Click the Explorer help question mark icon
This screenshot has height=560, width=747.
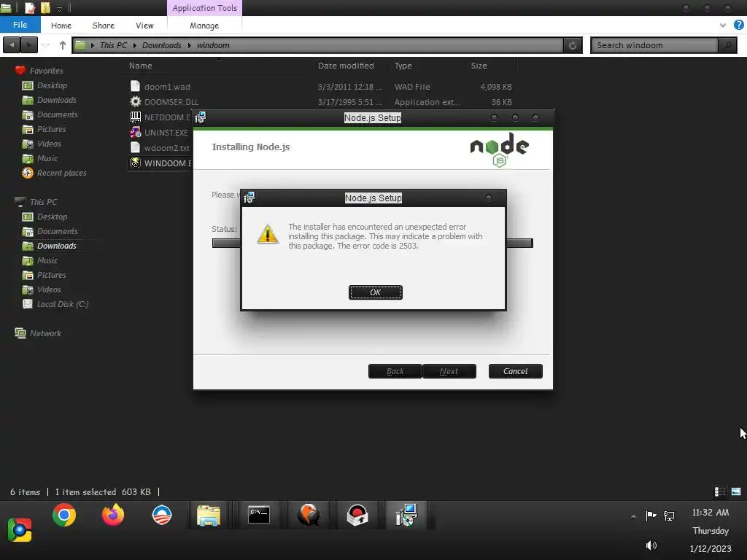tap(738, 25)
